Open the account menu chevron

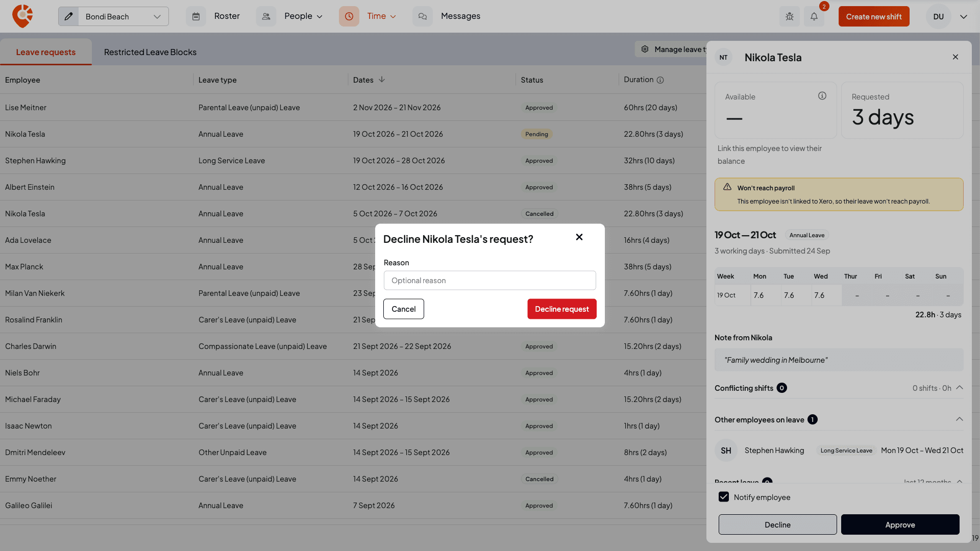[x=964, y=17]
